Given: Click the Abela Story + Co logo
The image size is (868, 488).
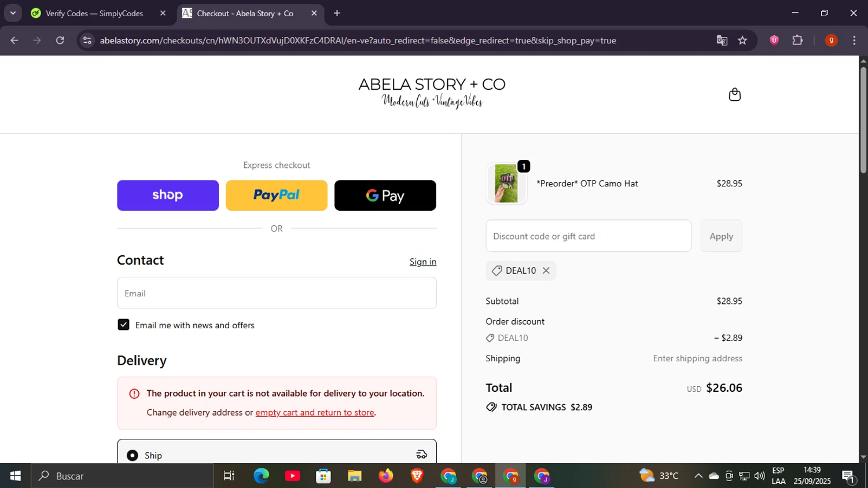Looking at the screenshot, I should (x=432, y=93).
